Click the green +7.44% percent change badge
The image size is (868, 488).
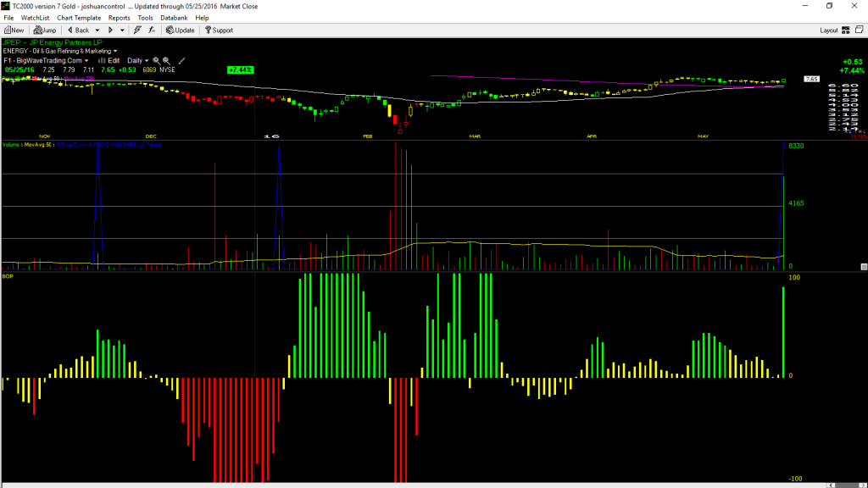(240, 70)
